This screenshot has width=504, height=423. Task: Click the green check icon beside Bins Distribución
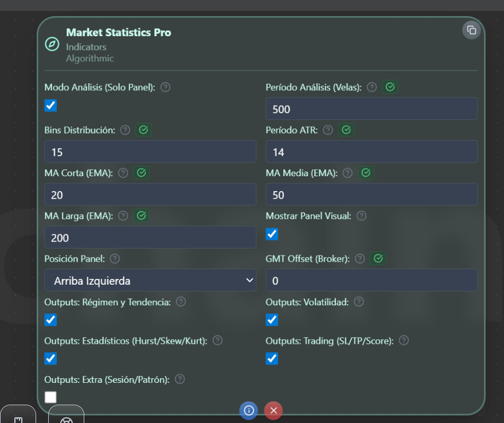click(143, 130)
